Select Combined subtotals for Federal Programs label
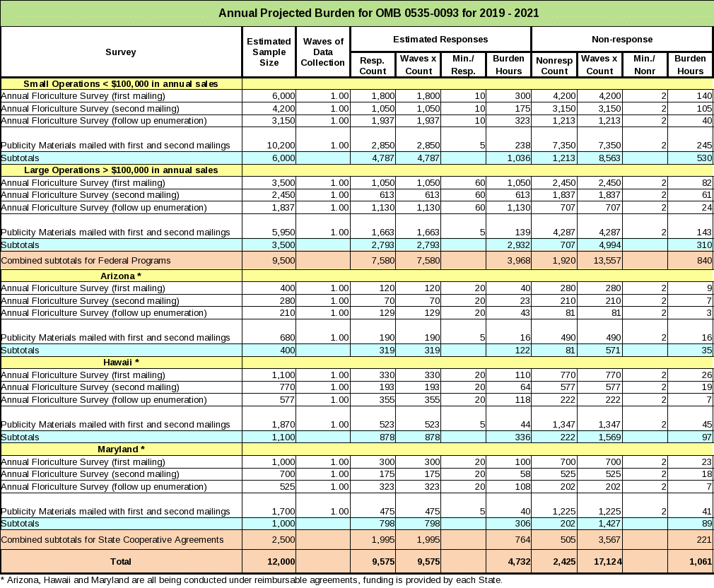The width and height of the screenshot is (714, 588). [86, 261]
